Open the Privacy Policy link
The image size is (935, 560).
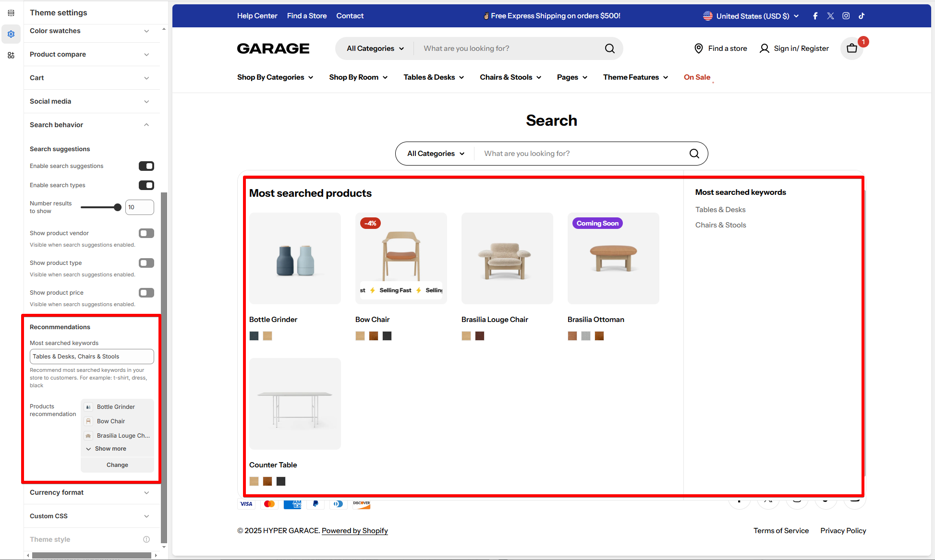(843, 531)
